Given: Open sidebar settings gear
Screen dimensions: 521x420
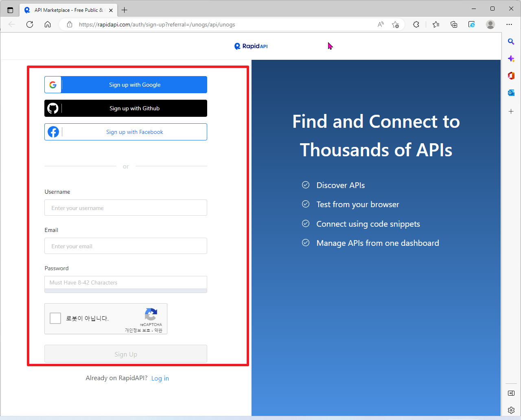Looking at the screenshot, I should (511, 410).
